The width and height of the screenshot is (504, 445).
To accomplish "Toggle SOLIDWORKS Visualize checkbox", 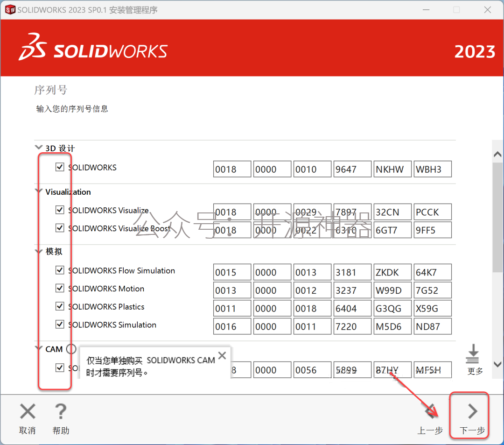I will pyautogui.click(x=60, y=210).
